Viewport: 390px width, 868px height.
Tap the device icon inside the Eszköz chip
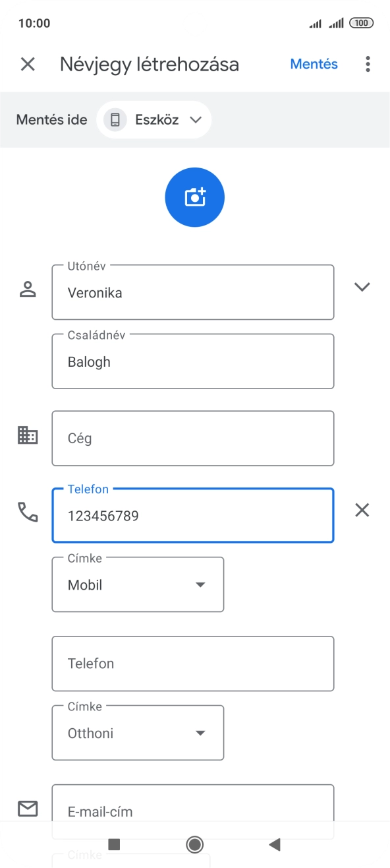tap(115, 119)
